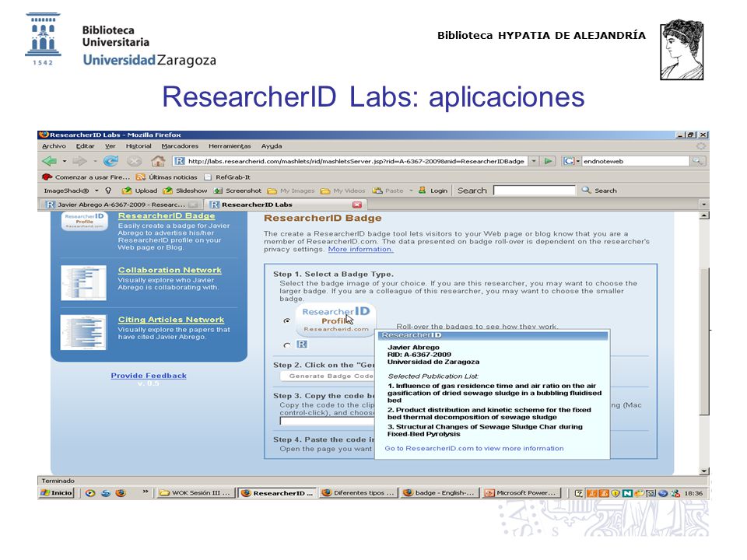Close the ResearcherID Labs tab
The width and height of the screenshot is (747, 560).
[357, 205]
